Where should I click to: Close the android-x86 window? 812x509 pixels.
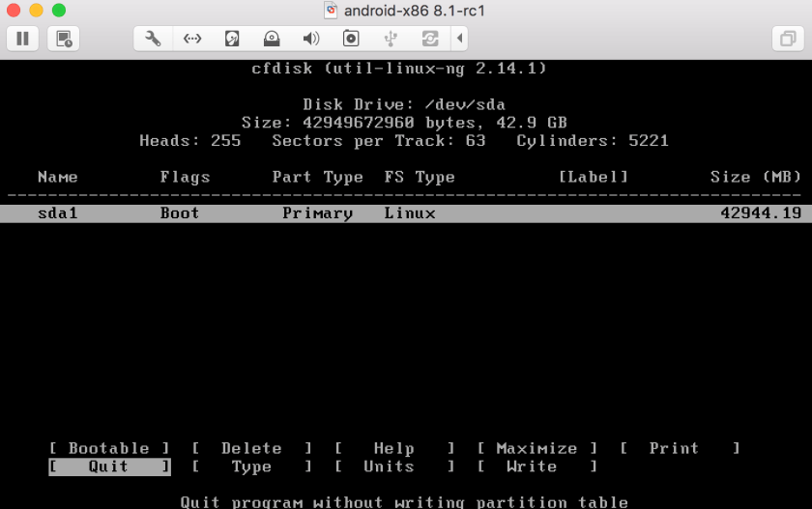14,10
